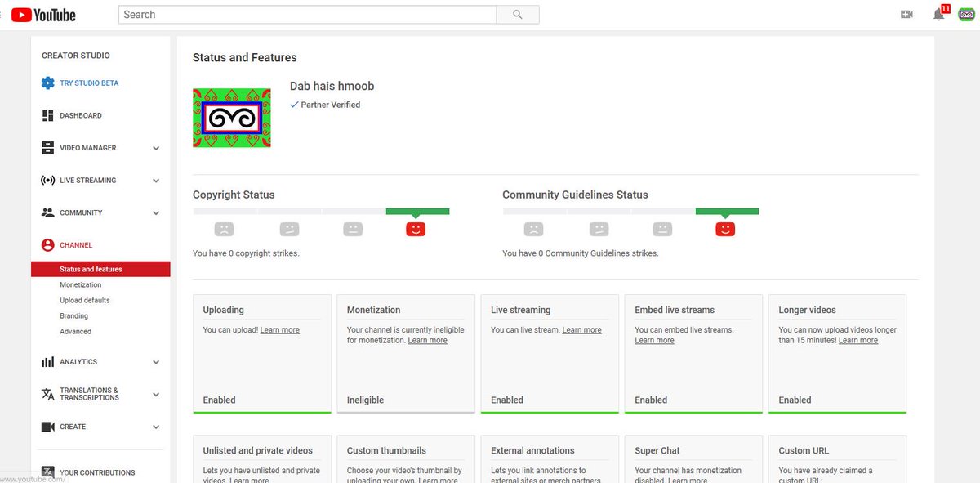Click Learn more in Embed live streams card
Screen dimensions: 980x483
click(x=654, y=340)
